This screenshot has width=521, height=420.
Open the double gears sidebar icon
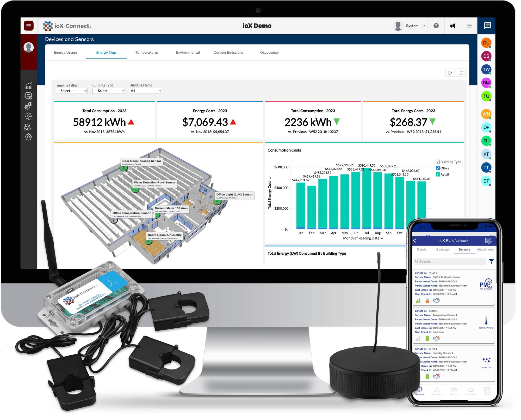[x=28, y=106]
